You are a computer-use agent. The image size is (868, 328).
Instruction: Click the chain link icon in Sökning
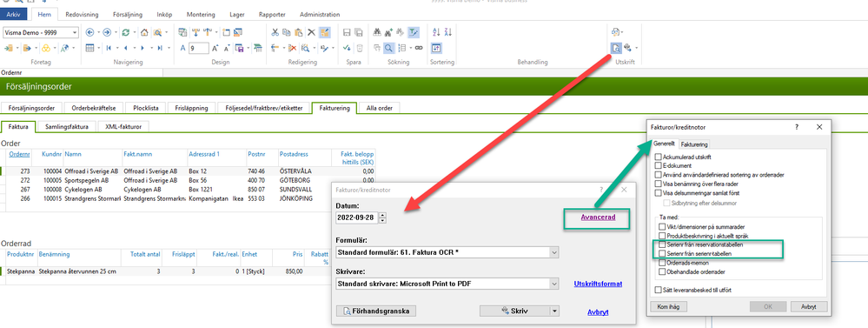point(419,48)
